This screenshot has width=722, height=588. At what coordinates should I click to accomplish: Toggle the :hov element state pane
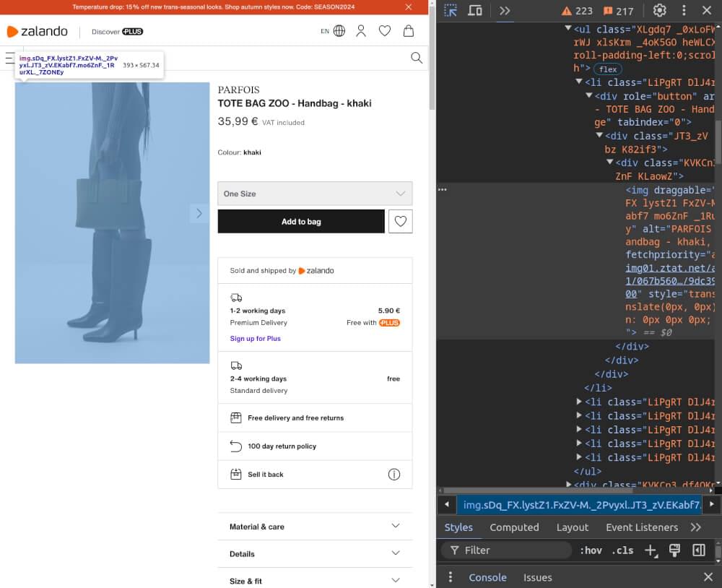pos(591,550)
